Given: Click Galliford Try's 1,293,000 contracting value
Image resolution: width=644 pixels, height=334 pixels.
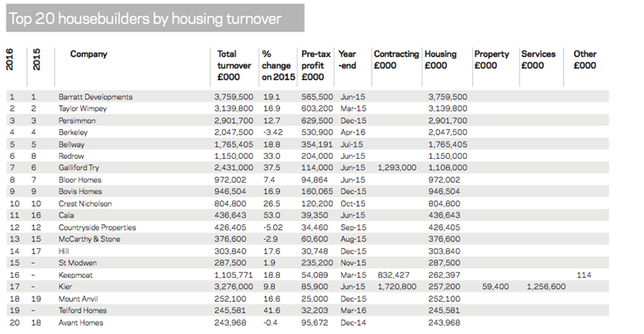Looking at the screenshot, I should point(396,167).
